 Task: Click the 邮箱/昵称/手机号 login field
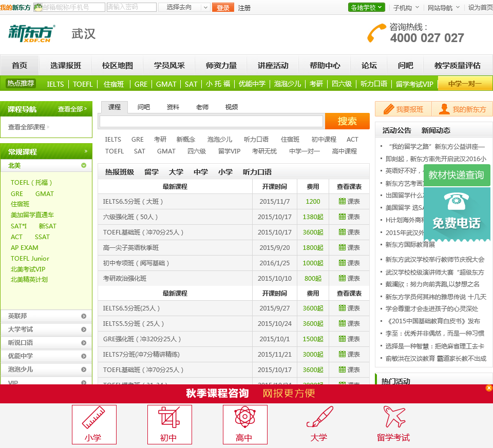(69, 7)
